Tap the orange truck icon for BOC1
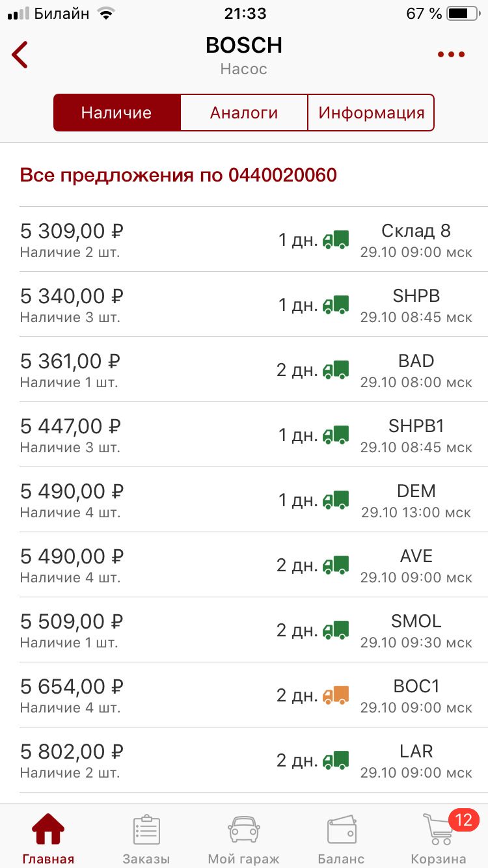488x868 pixels. pyautogui.click(x=336, y=695)
